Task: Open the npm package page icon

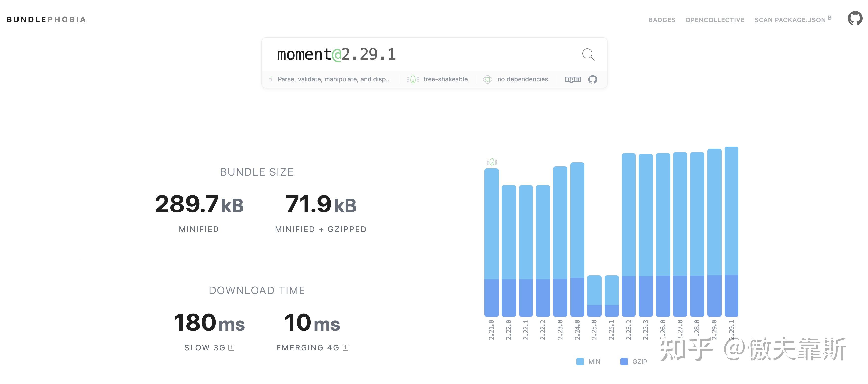Action: click(x=573, y=79)
